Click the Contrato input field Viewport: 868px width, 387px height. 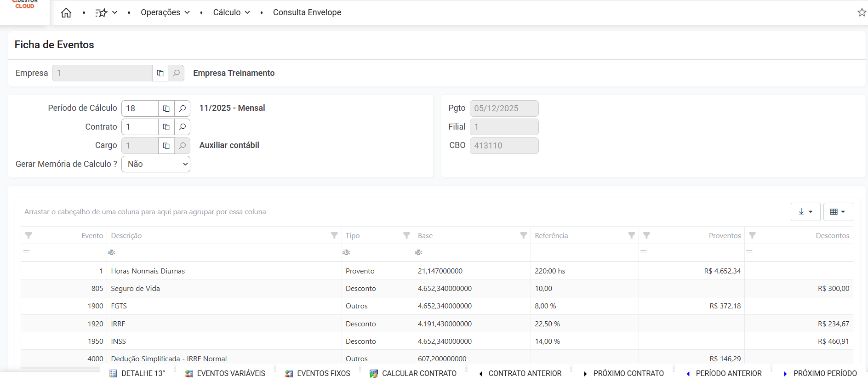[140, 127]
